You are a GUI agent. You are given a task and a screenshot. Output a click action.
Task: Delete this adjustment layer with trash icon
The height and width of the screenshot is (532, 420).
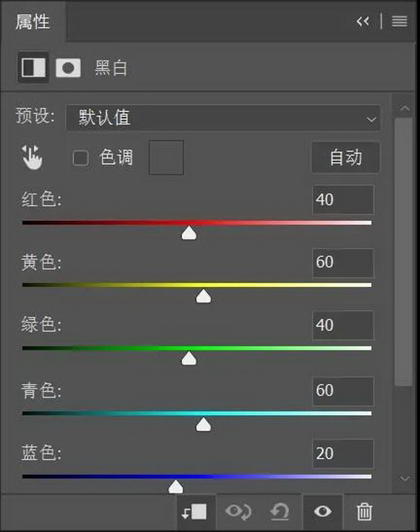click(x=364, y=511)
